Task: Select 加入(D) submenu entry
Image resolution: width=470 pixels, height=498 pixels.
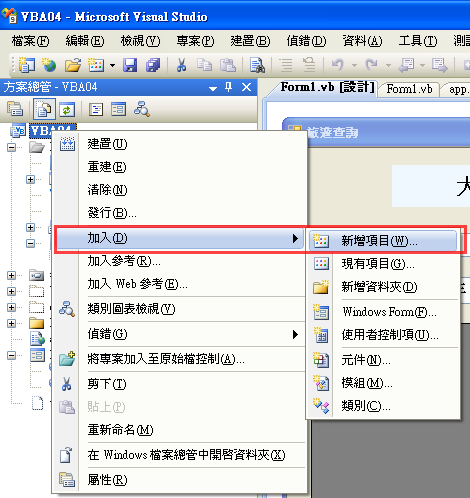Action: [x=180, y=238]
